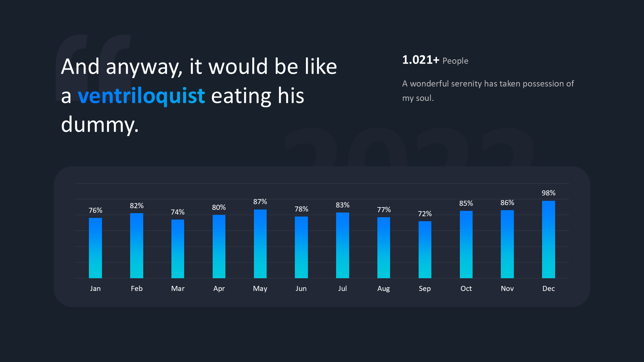Click the 87% data label for May
The width and height of the screenshot is (644, 362).
tap(260, 202)
